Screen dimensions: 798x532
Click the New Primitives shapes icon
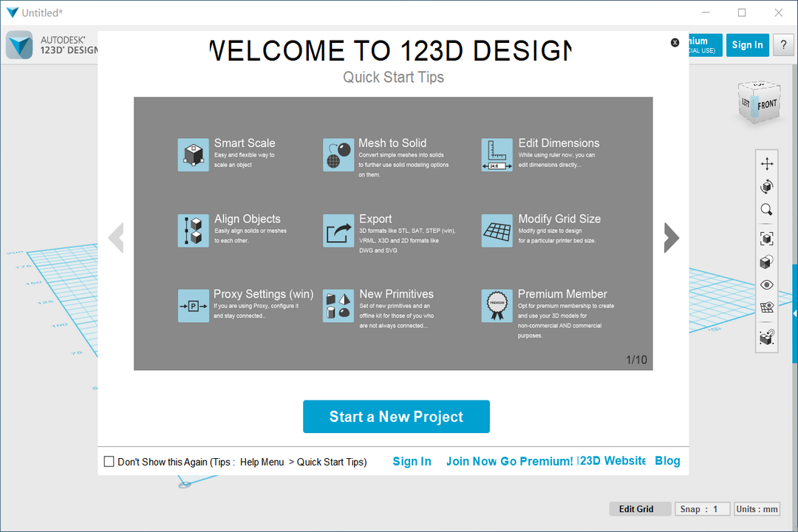(338, 305)
